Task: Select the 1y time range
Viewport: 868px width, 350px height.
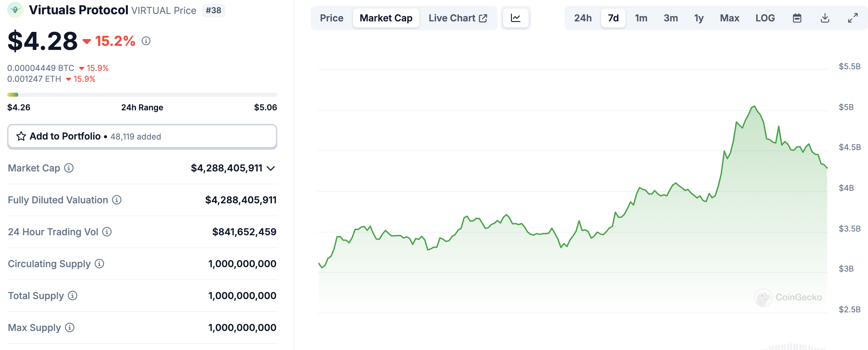Action: tap(699, 18)
